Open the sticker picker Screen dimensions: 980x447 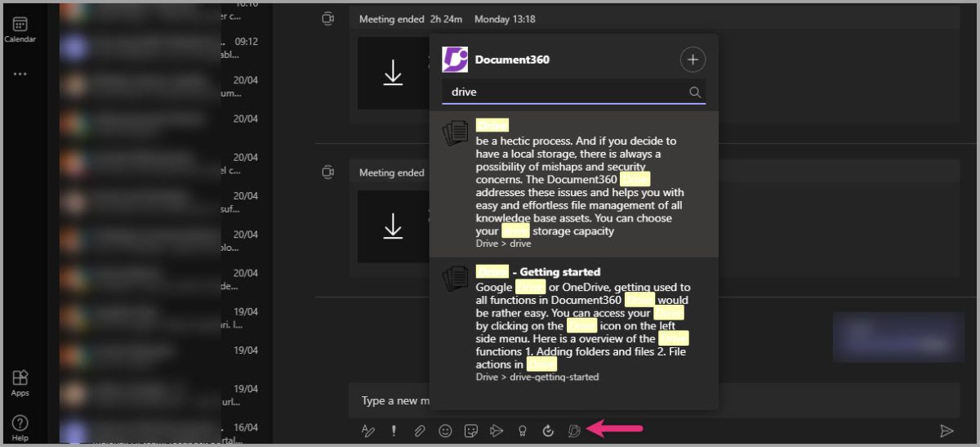pyautogui.click(x=470, y=431)
